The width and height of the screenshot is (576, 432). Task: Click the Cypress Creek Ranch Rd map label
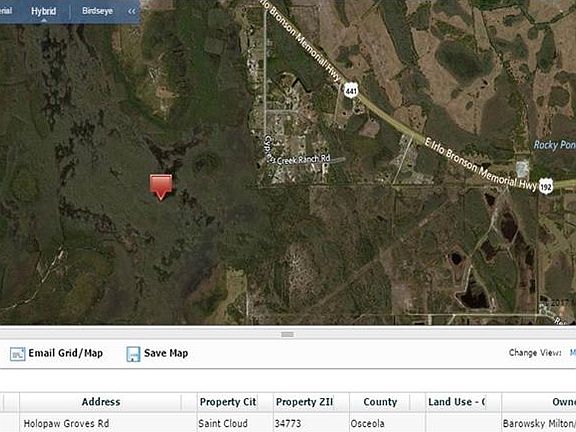[x=298, y=153]
